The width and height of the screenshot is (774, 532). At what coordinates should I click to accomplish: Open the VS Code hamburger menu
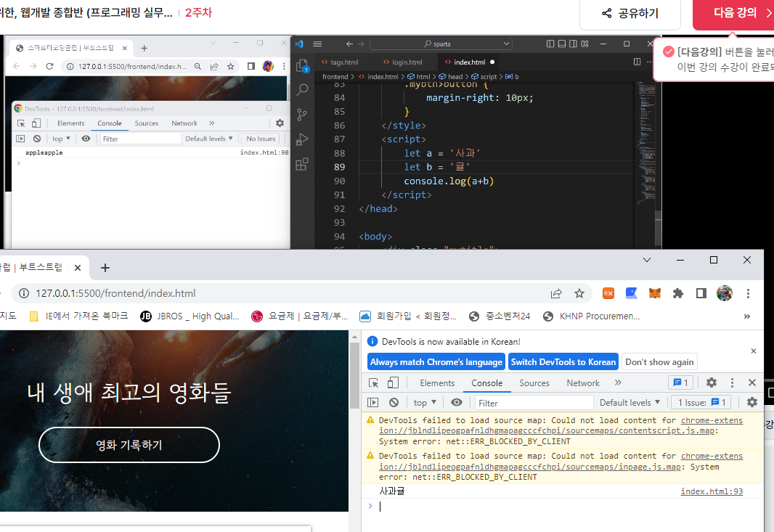pos(317,44)
